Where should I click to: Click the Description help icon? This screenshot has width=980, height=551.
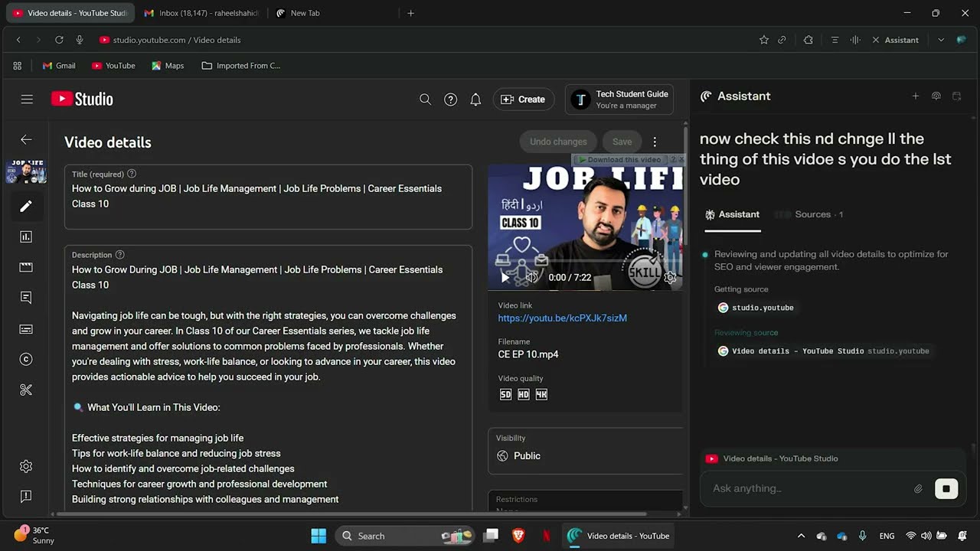[119, 255]
